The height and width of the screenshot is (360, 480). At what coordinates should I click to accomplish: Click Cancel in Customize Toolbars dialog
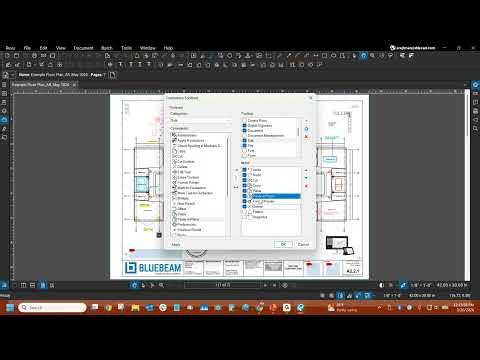[x=303, y=244]
